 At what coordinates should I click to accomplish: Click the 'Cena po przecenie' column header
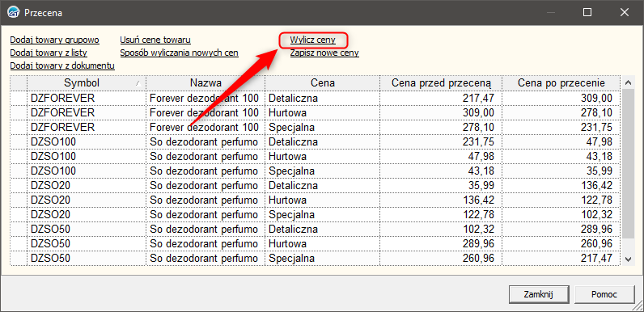click(x=561, y=83)
